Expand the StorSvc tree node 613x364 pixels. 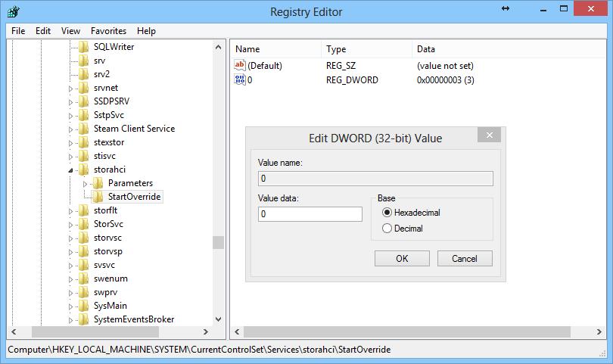71,225
